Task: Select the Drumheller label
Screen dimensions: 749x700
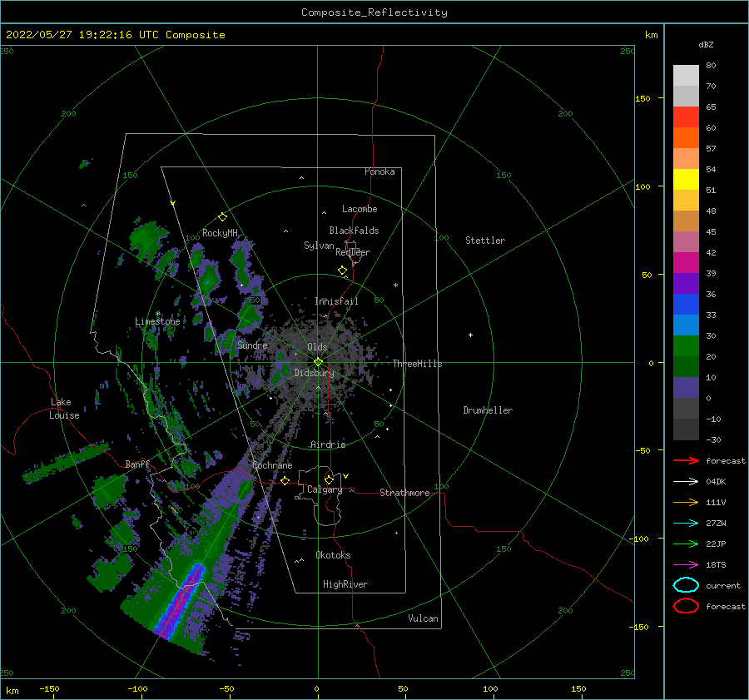Action: point(488,410)
